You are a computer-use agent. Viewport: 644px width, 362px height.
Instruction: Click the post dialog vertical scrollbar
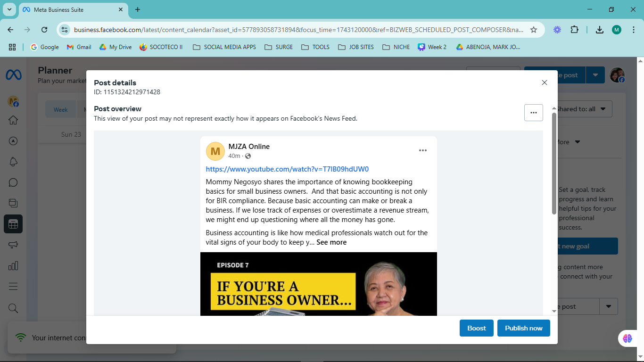coord(554,164)
